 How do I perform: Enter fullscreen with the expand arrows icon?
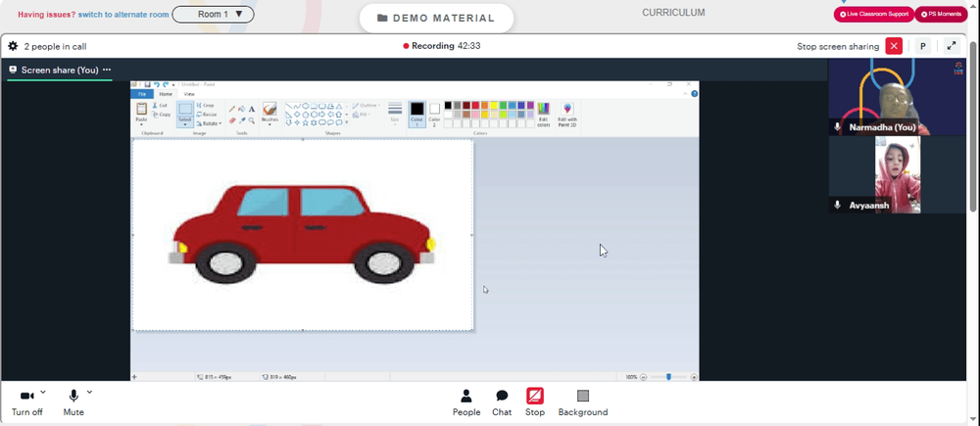click(952, 46)
